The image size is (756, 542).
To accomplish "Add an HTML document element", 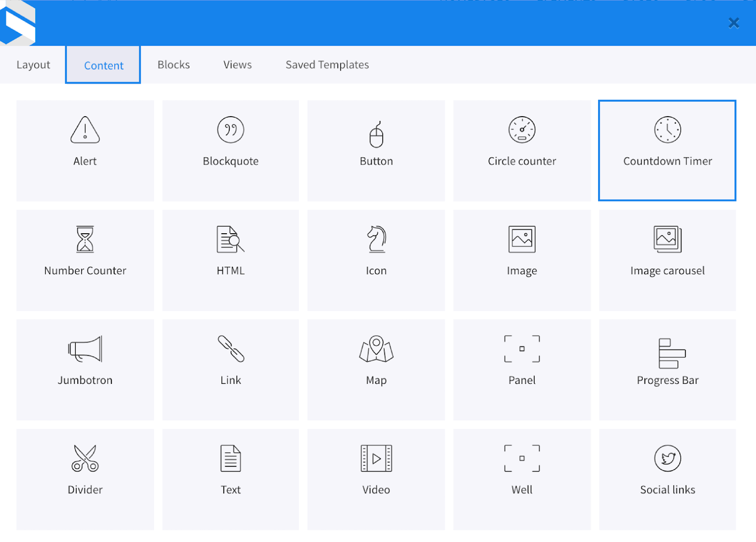I will (x=231, y=260).
